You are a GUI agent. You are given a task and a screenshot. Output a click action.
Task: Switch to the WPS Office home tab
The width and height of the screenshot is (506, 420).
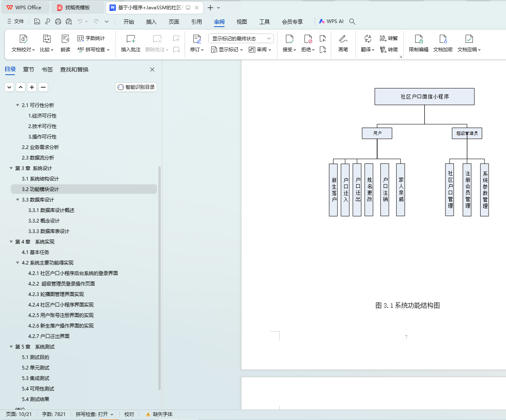(x=25, y=8)
